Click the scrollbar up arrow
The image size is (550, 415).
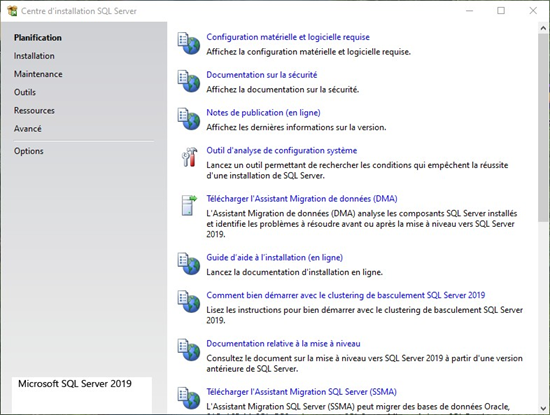[x=543, y=28]
